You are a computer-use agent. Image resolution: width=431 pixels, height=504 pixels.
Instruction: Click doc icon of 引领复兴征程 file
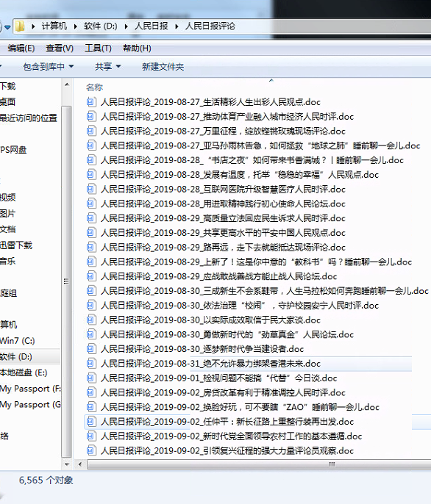coord(91,450)
